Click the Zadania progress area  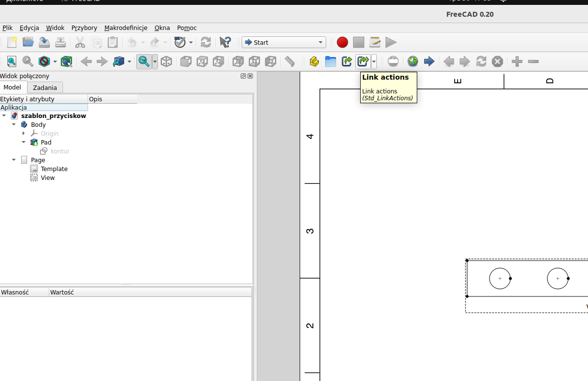45,87
